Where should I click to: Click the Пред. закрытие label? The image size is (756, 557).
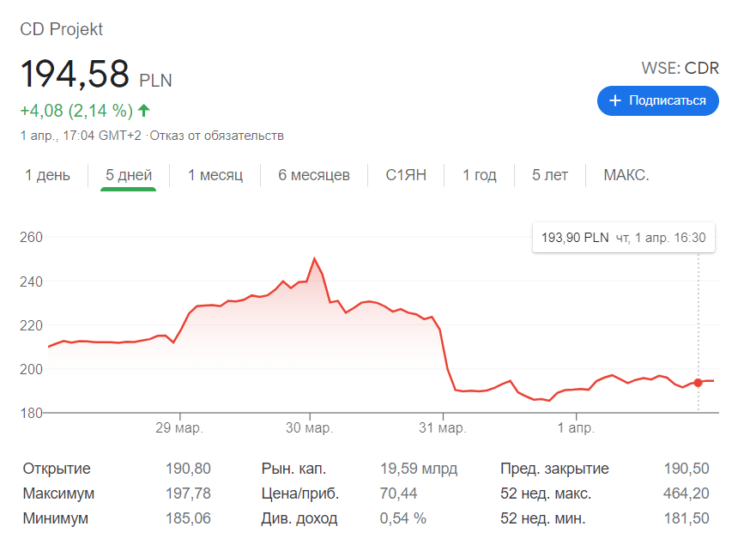(554, 469)
